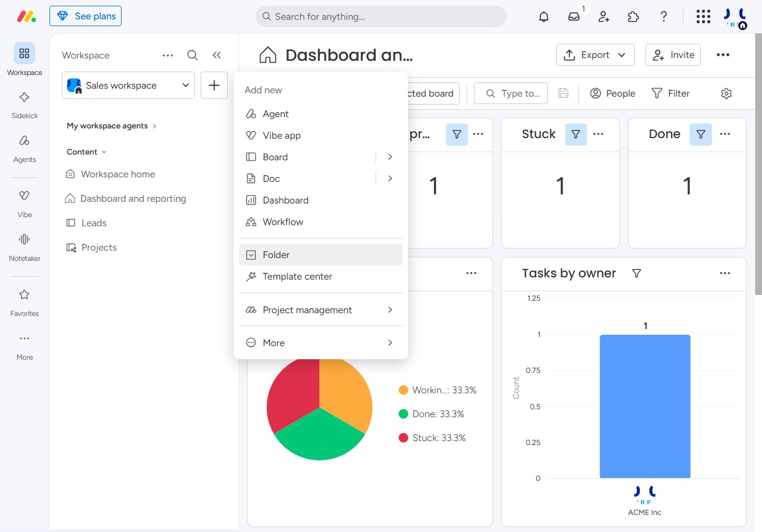Open the help question mark
Viewport: 762px width, 532px height.
pyautogui.click(x=663, y=16)
